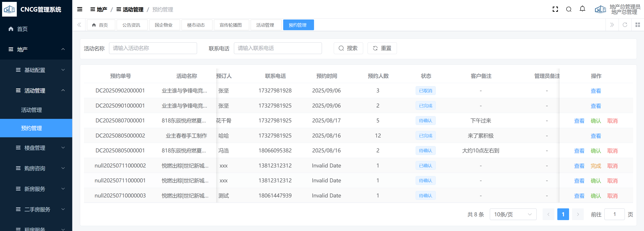
Task: Select 活动管理 child item in sidebar
Action: click(31, 110)
